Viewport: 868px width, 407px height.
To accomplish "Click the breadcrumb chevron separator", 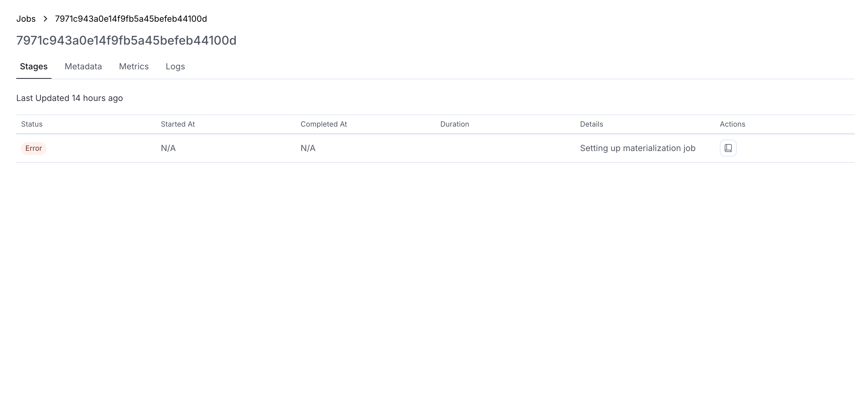I will point(45,19).
